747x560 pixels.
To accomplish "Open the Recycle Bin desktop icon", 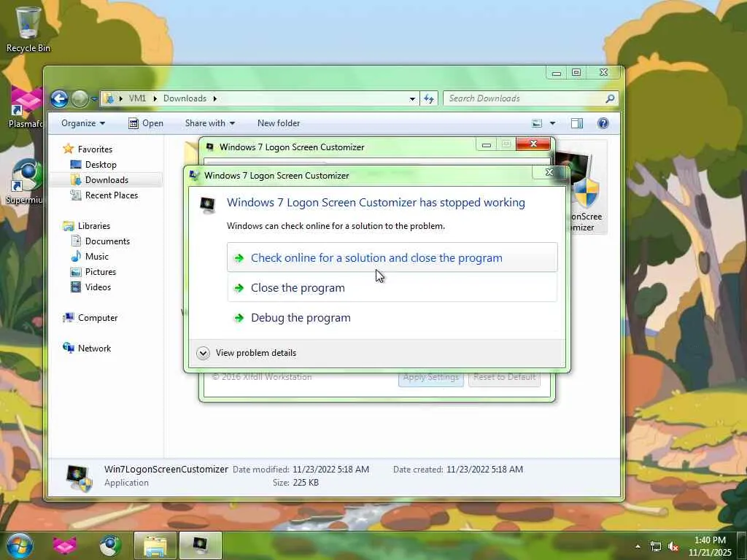I will 28,28.
